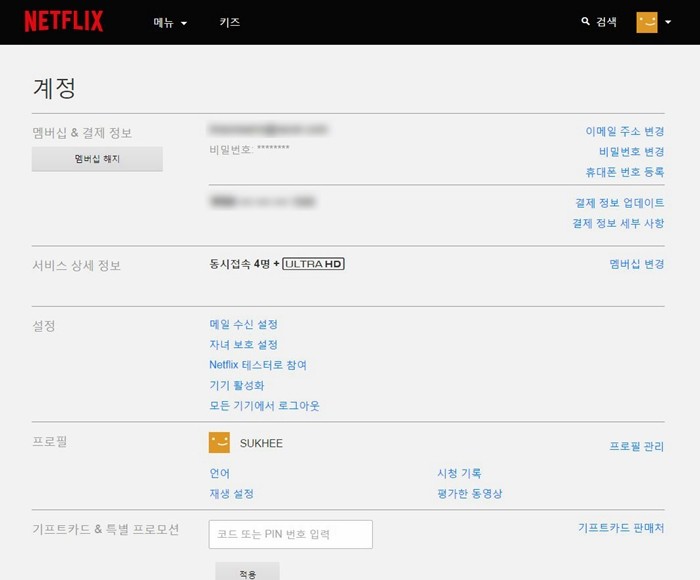
Task: Click 결제 정보 업데이트 link
Action: (618, 203)
